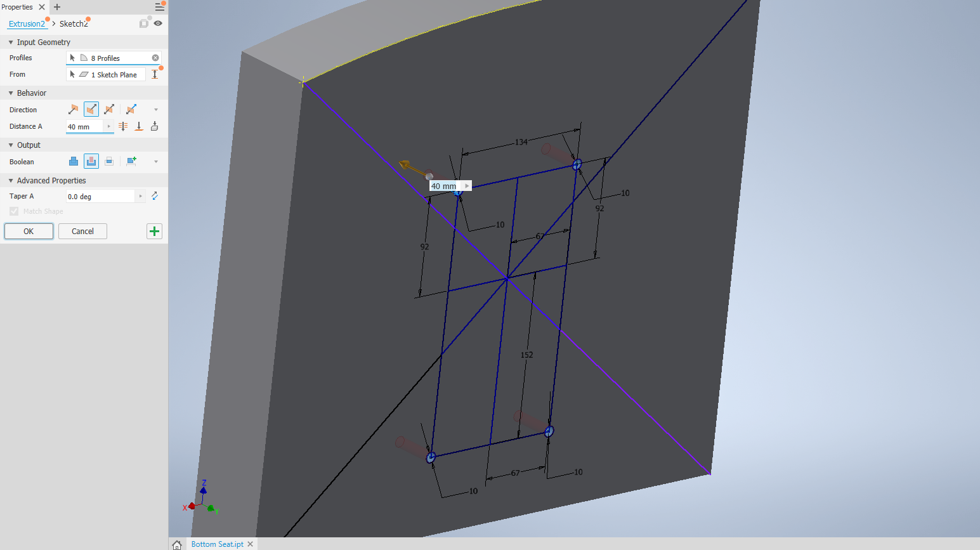Clear the 8 Profiles selection

pyautogui.click(x=155, y=58)
